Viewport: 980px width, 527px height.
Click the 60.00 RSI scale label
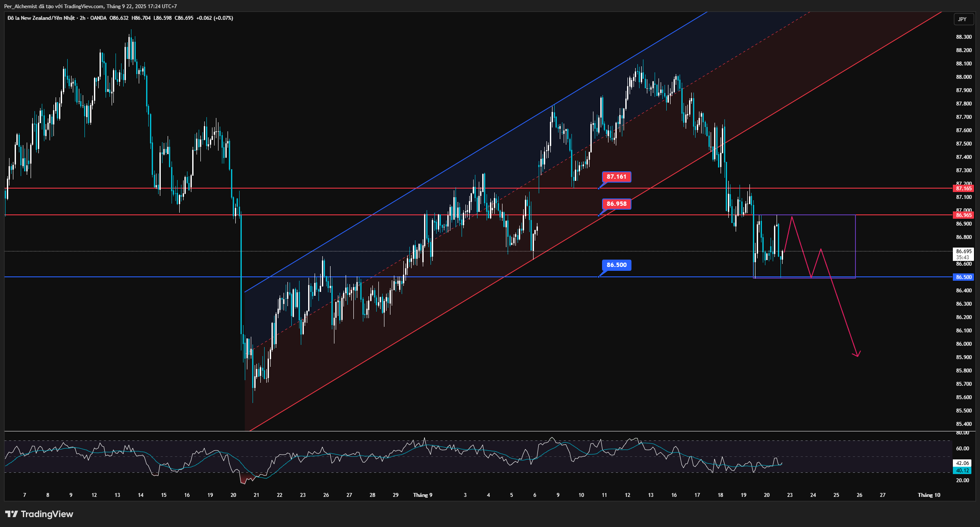coord(962,449)
